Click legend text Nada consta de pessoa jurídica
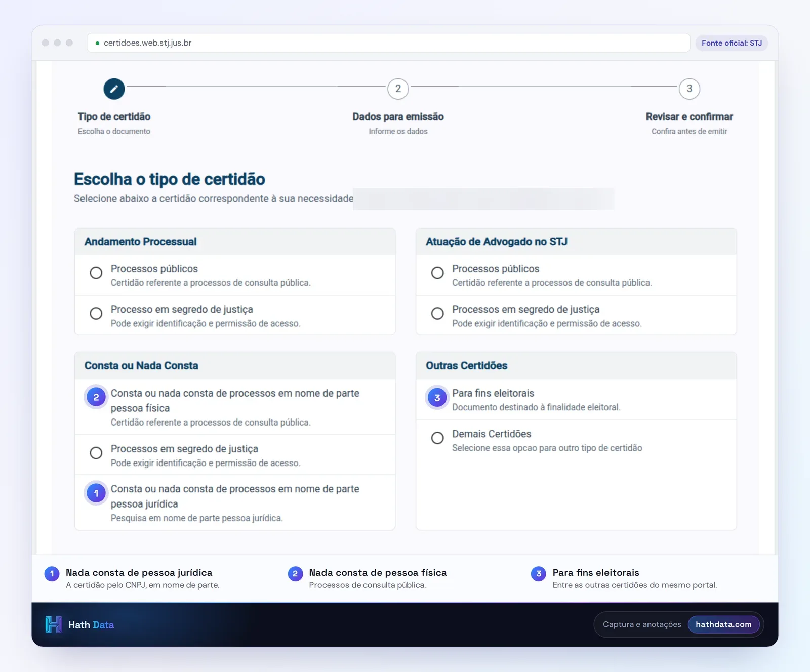This screenshot has width=810, height=672. click(x=139, y=573)
